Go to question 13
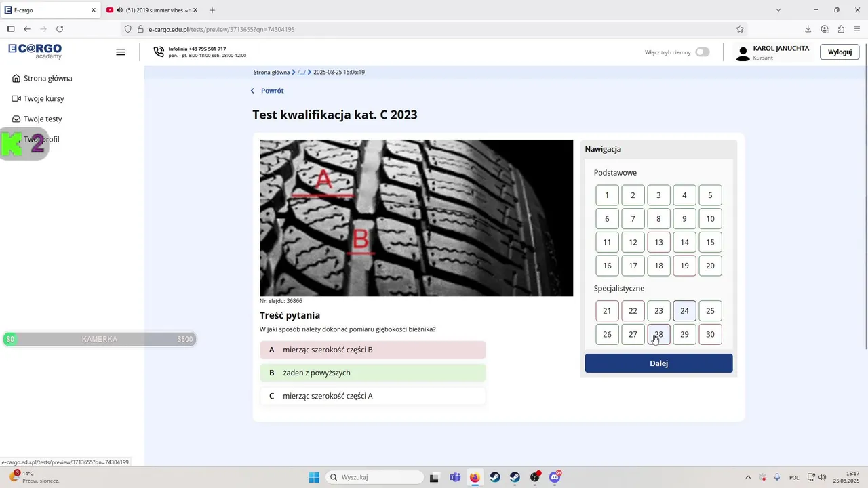Screen dimensions: 868x488 tap(658, 242)
